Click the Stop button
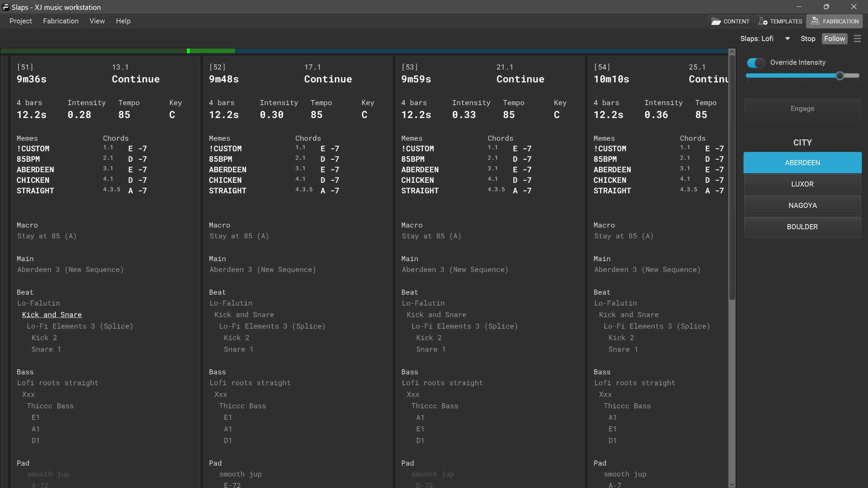868x488 pixels. [x=808, y=38]
